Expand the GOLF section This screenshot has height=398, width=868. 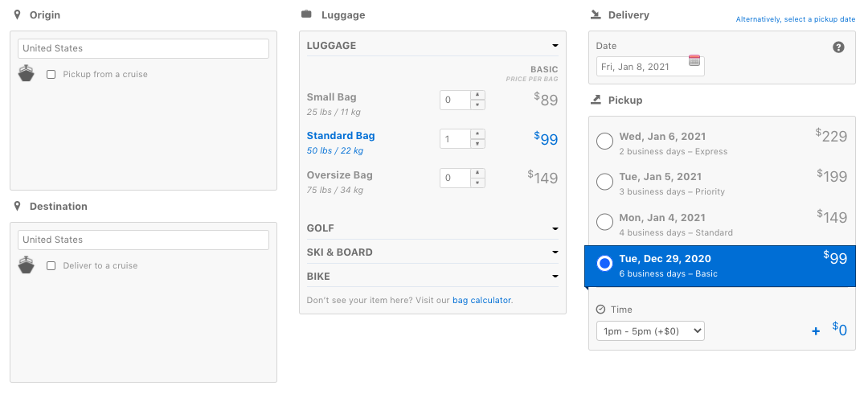(x=432, y=228)
